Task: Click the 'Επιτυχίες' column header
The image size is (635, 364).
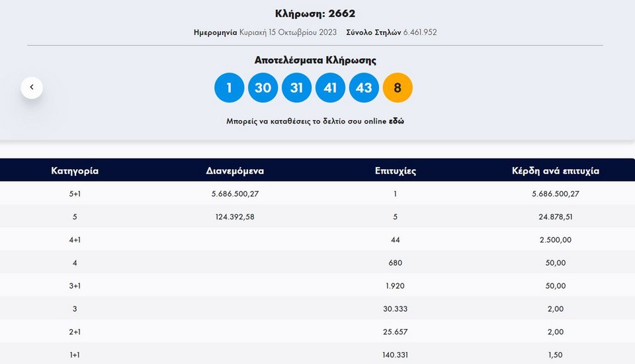Action: coord(396,170)
